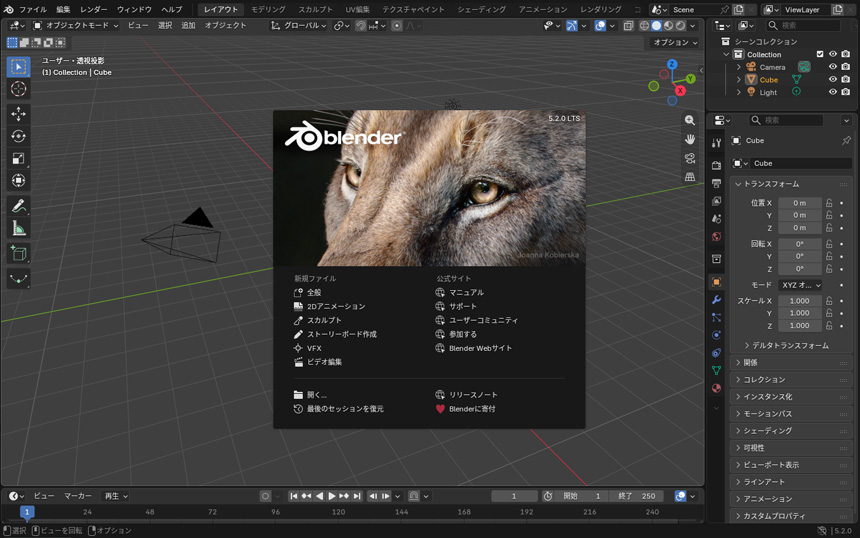
Task: Click the play animation button
Action: (332, 496)
